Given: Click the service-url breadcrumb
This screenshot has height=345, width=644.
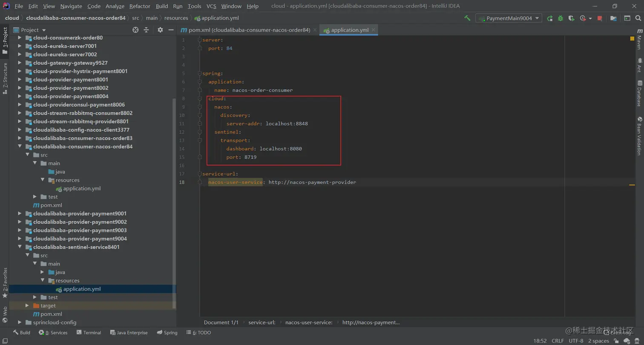Looking at the screenshot, I should (x=262, y=322).
